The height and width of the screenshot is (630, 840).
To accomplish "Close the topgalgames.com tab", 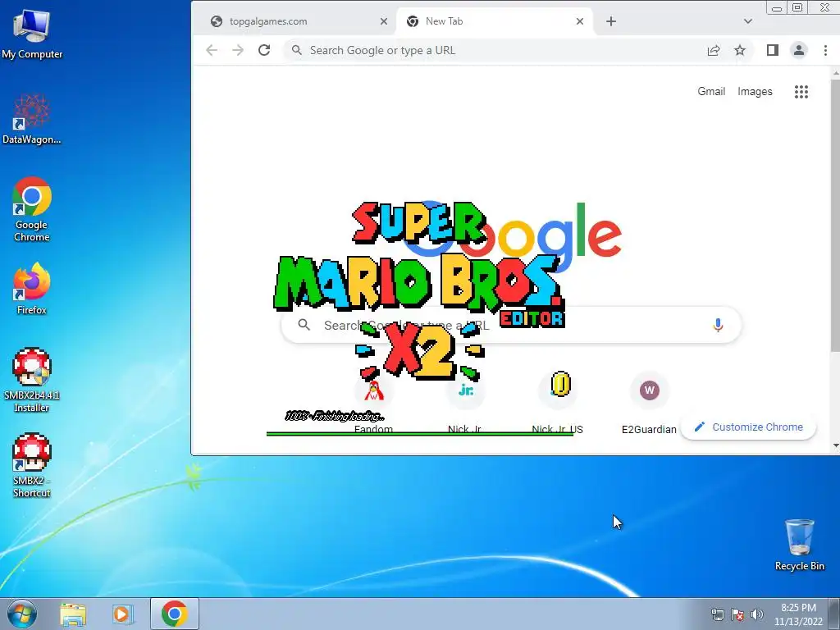I will 384,21.
